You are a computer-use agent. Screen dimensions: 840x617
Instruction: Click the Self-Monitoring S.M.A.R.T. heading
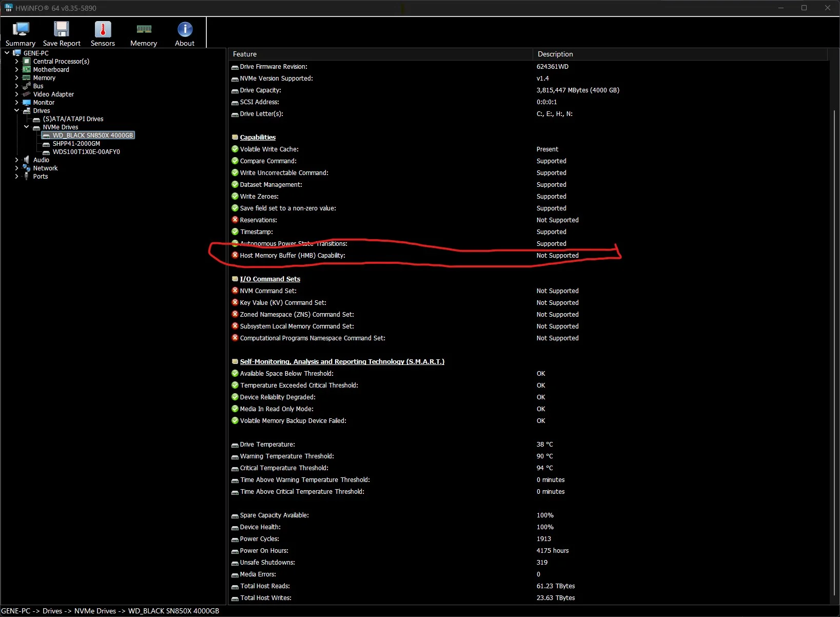(342, 361)
